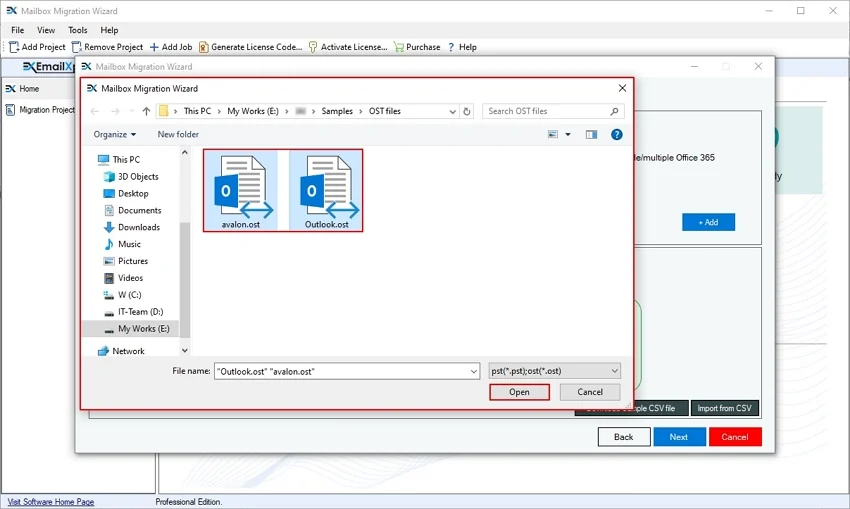Click Samples in the address breadcrumb
The width and height of the screenshot is (850, 509).
[337, 111]
